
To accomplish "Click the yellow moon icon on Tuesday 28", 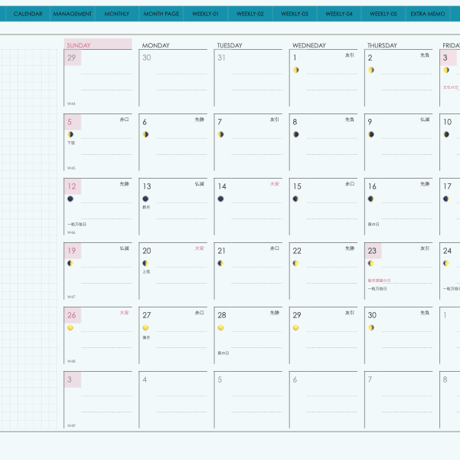I will [221, 328].
